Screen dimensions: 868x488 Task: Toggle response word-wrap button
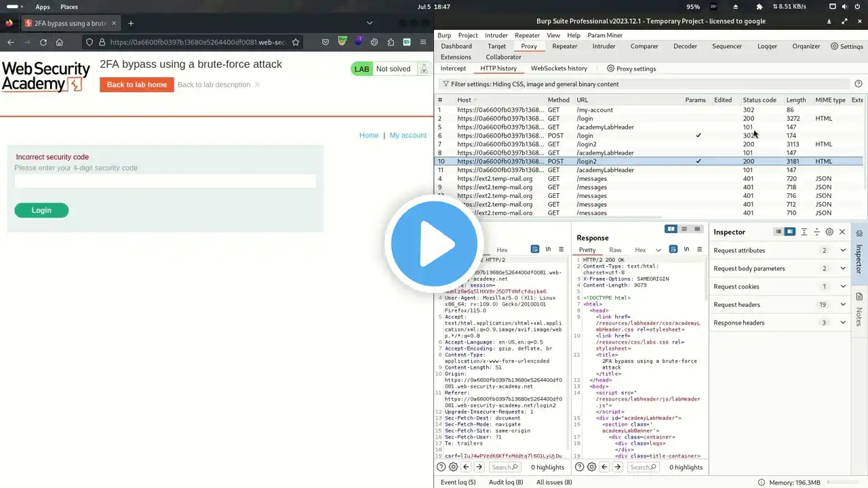pyautogui.click(x=673, y=249)
